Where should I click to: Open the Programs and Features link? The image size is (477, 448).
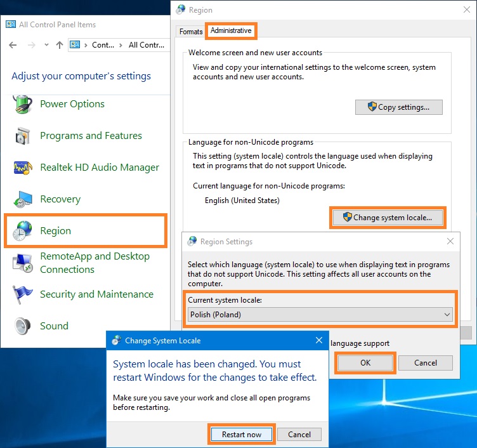tap(91, 136)
